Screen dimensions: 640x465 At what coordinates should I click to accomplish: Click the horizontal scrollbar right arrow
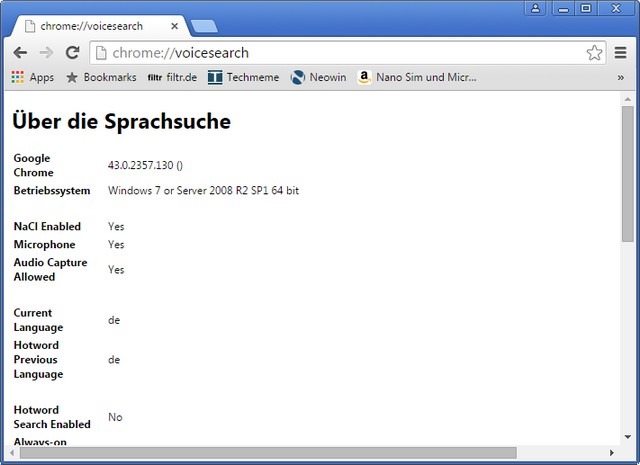pyautogui.click(x=612, y=453)
